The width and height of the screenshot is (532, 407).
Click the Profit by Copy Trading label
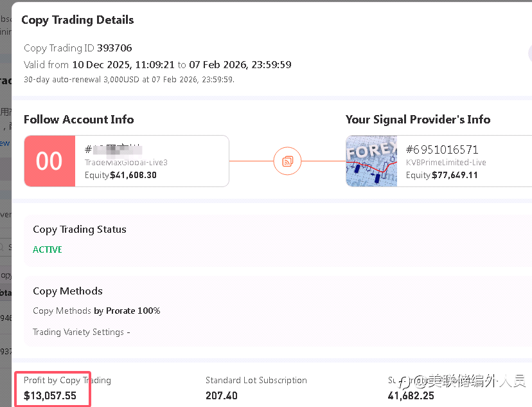67,380
